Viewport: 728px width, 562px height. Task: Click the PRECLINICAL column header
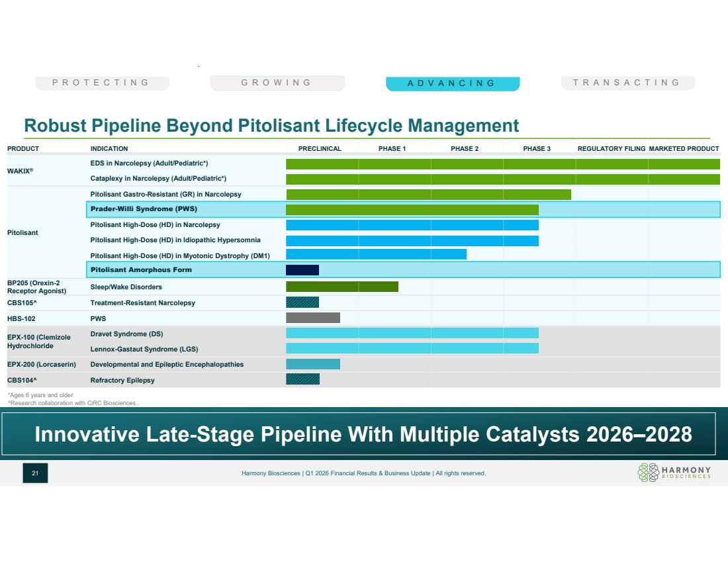[x=320, y=149]
